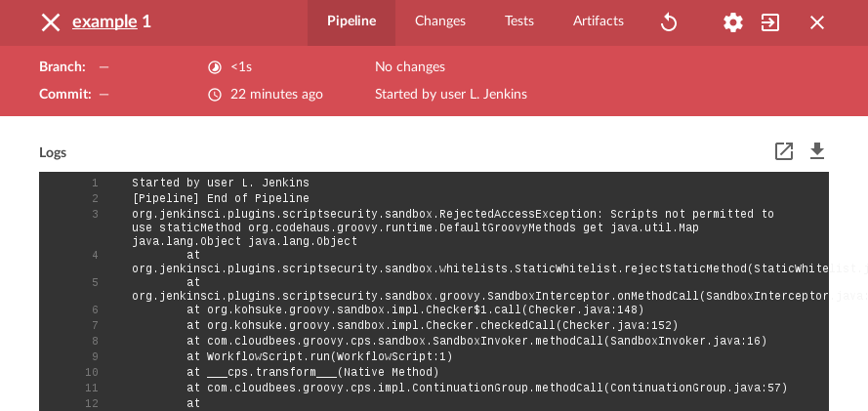The width and height of the screenshot is (868, 411).
Task: View the Artifacts tab
Action: [x=599, y=21]
